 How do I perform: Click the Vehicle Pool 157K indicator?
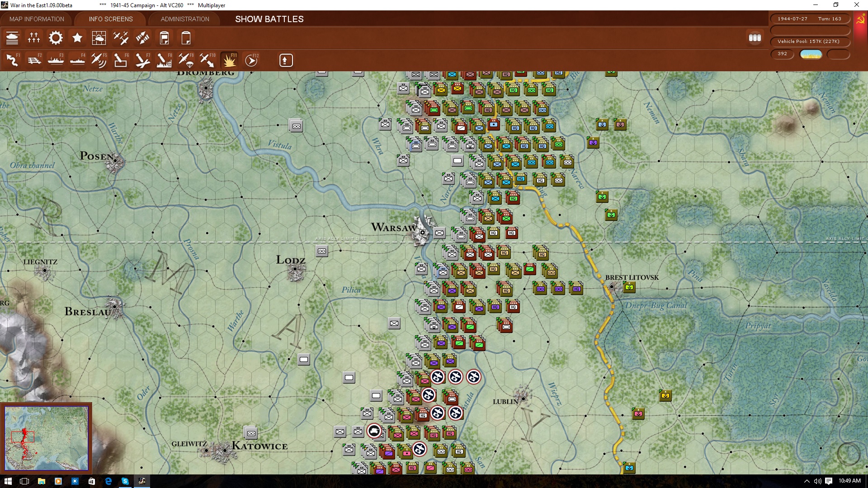click(x=810, y=42)
